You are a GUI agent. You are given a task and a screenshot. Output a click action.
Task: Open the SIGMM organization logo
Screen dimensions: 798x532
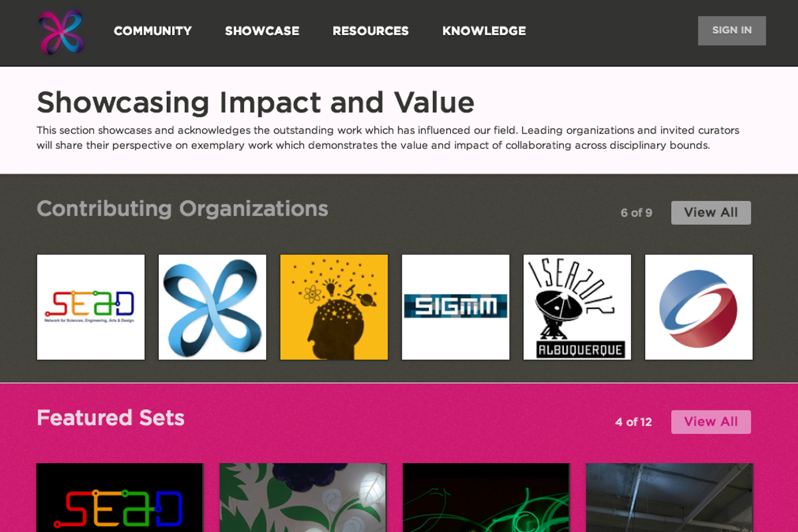click(x=456, y=307)
